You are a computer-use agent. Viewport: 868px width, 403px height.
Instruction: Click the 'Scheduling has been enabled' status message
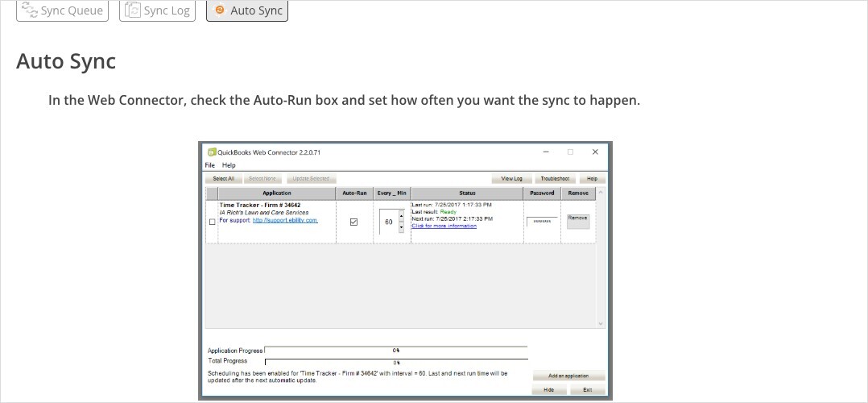click(358, 377)
